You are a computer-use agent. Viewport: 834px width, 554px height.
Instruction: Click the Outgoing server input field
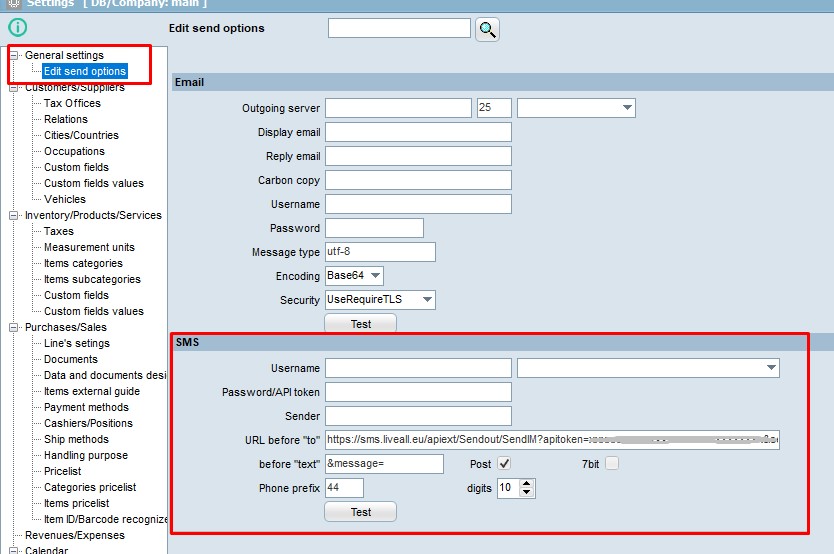(398, 108)
